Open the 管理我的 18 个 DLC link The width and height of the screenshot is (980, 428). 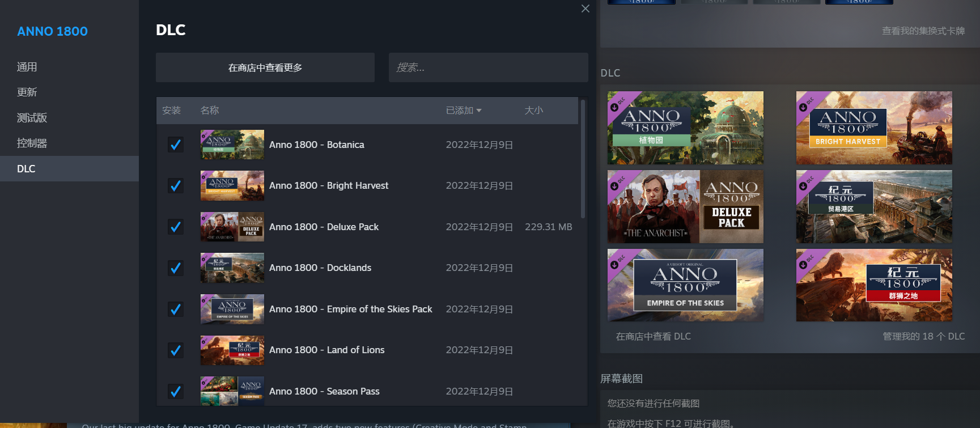pos(924,336)
